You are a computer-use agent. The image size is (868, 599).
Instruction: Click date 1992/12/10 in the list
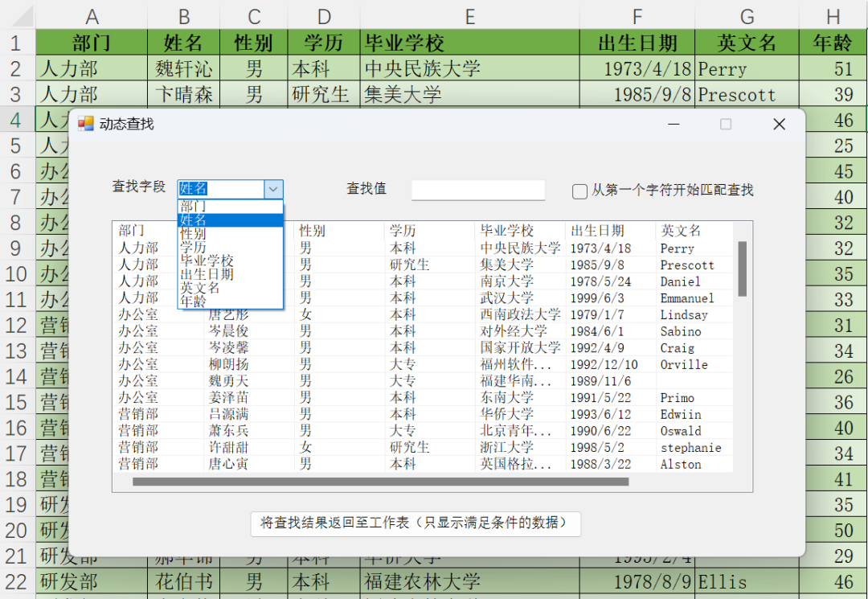click(x=604, y=365)
